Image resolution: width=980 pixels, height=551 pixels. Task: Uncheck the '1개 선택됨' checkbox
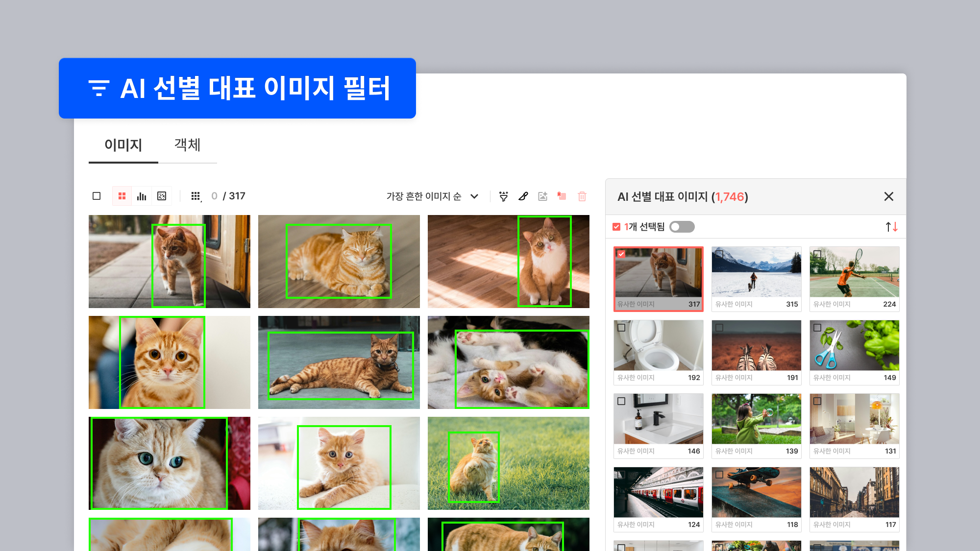(616, 227)
